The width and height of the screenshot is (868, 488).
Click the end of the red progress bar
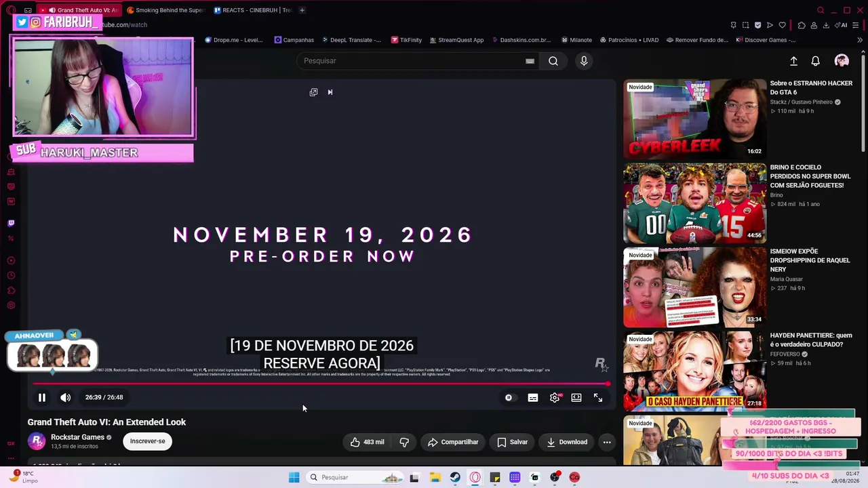tap(608, 384)
